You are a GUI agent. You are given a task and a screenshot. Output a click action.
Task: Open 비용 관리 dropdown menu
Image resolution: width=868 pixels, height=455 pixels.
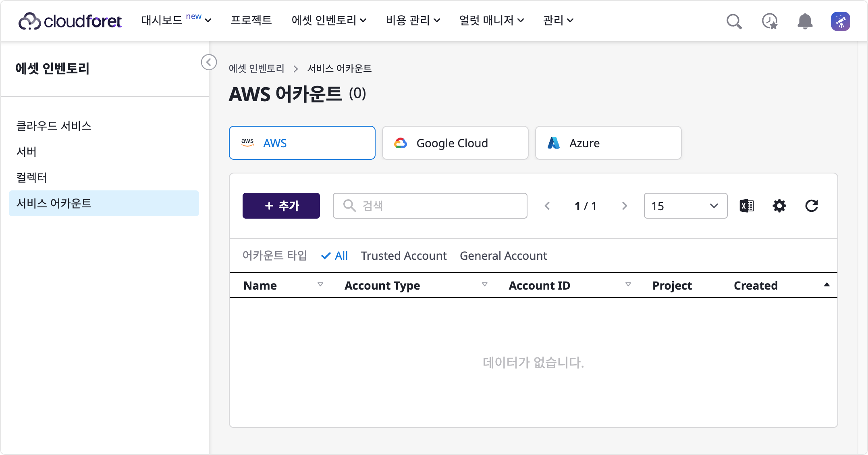coord(413,20)
